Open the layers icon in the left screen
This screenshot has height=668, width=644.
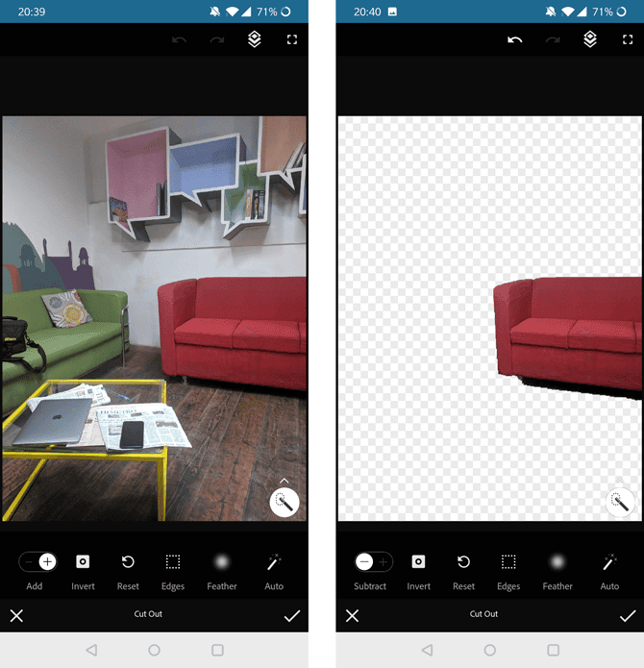click(255, 39)
